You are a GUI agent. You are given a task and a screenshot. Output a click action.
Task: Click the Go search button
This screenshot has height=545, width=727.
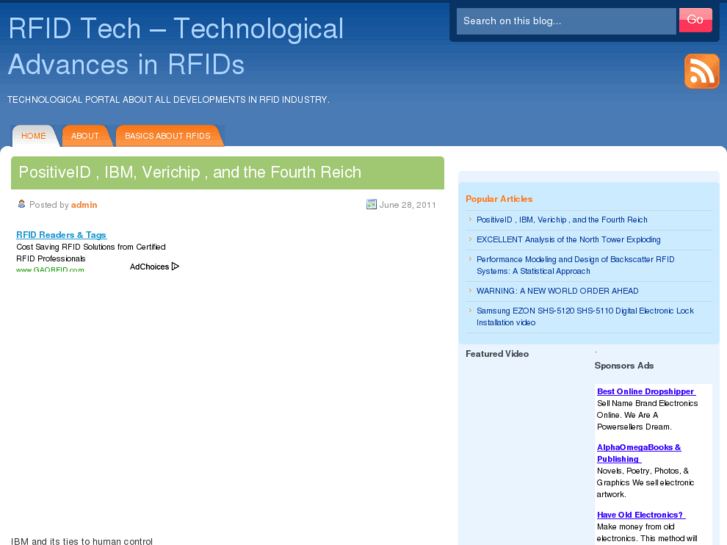pos(695,20)
